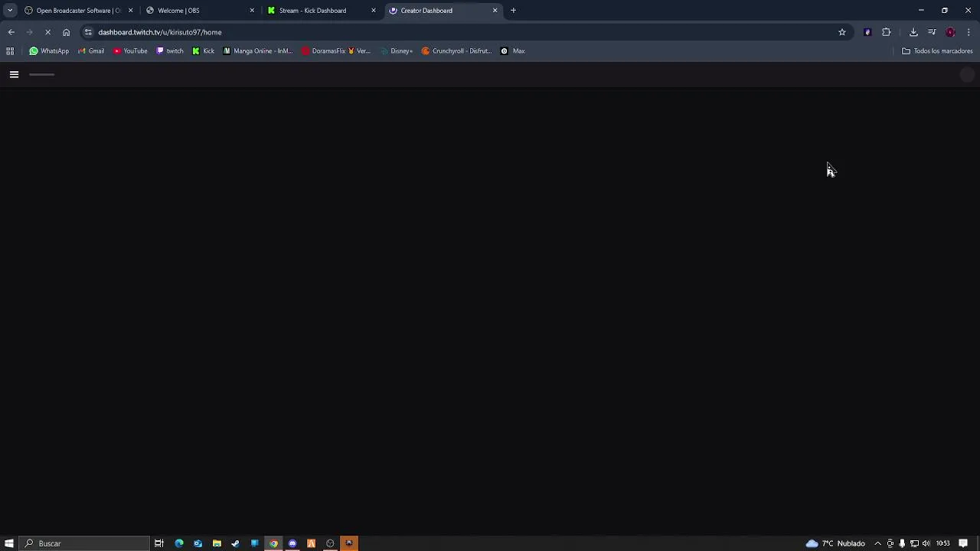
Task: Open the clock showing 10:53
Action: (942, 543)
